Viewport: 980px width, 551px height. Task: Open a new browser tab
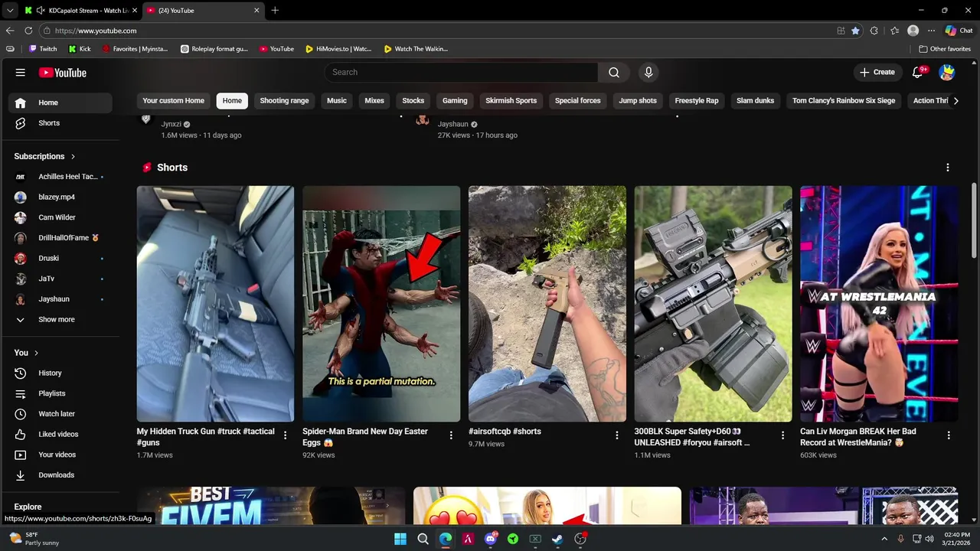[275, 10]
